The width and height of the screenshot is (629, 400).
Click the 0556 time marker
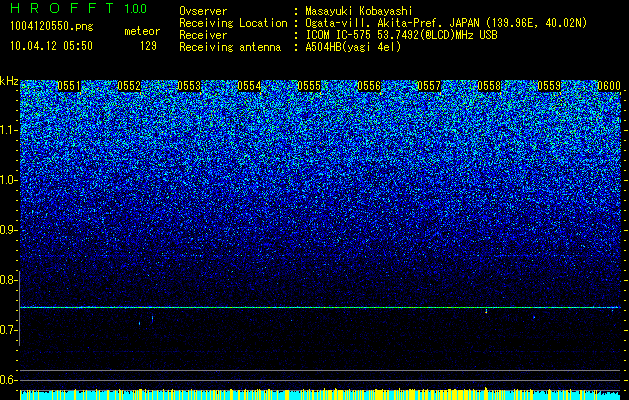click(x=369, y=86)
